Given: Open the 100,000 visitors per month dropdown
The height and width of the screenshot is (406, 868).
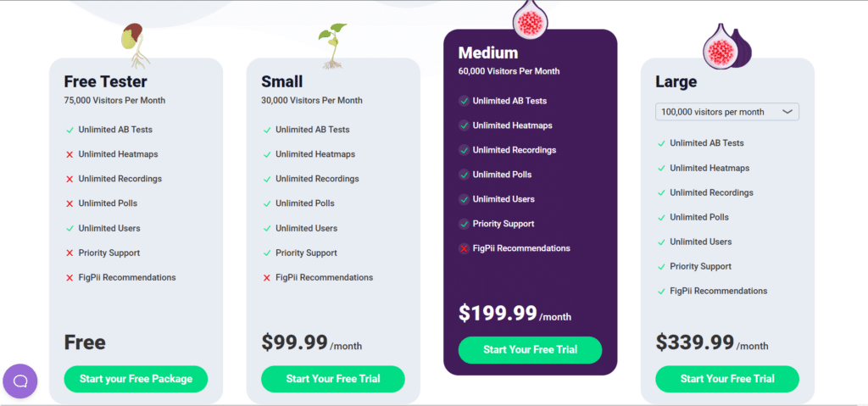Looking at the screenshot, I should click(x=727, y=112).
